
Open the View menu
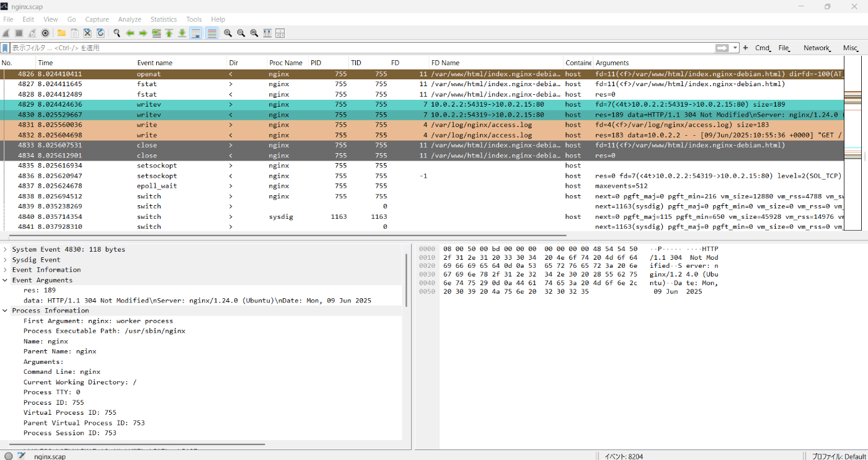pos(51,19)
